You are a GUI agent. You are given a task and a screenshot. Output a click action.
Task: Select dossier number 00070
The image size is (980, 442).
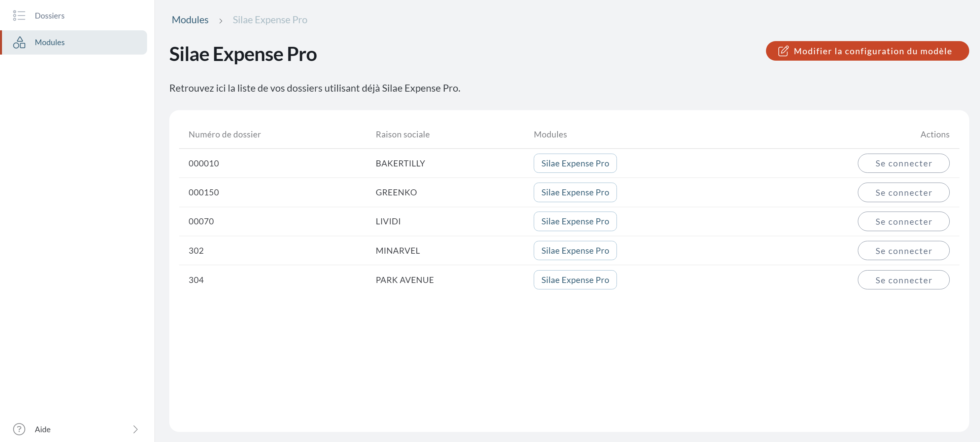[201, 222]
